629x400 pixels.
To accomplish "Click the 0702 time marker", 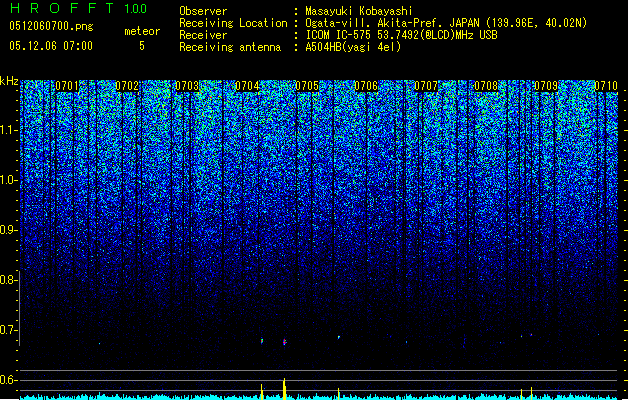I will (127, 86).
